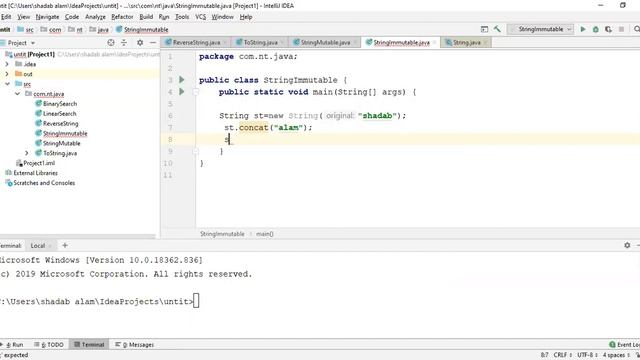Open the Edit menu

6,17
